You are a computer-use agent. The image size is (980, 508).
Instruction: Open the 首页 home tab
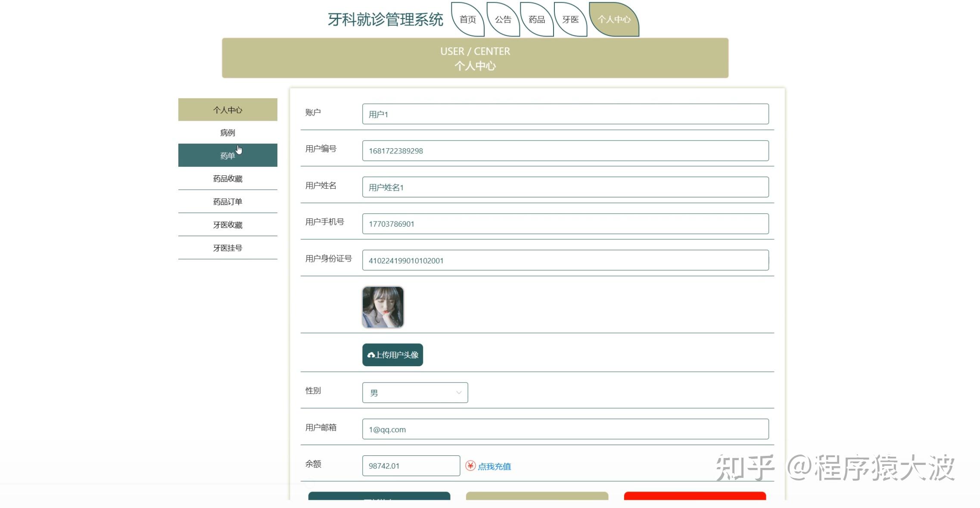[468, 19]
